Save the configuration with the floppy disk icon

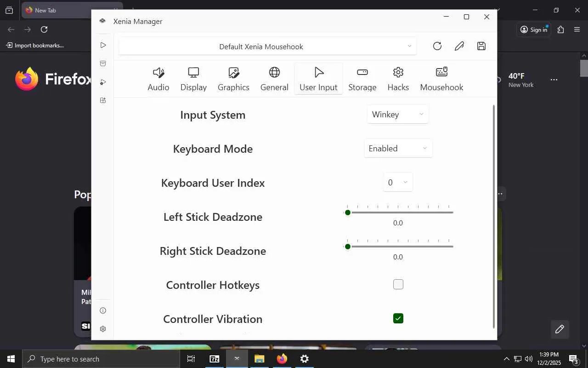click(481, 46)
